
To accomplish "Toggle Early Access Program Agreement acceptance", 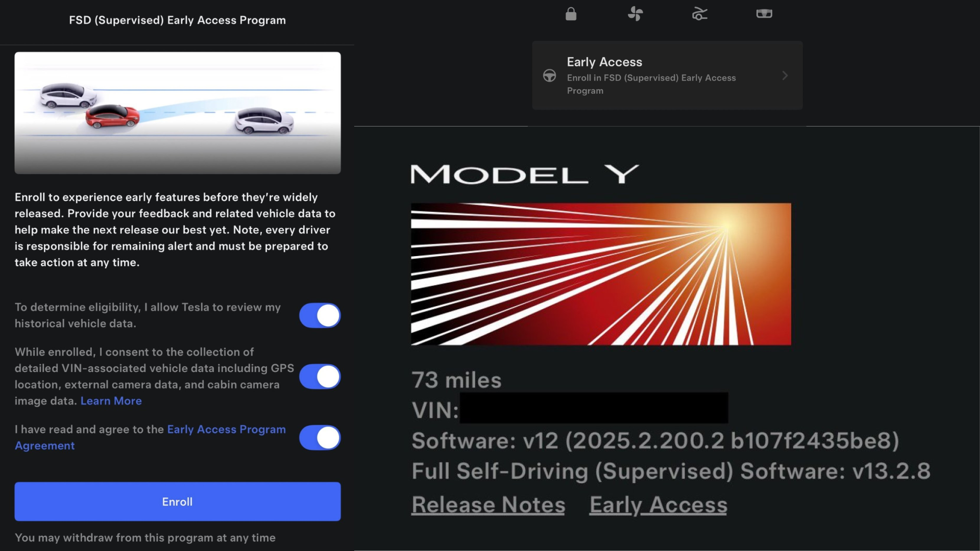I will click(x=320, y=438).
